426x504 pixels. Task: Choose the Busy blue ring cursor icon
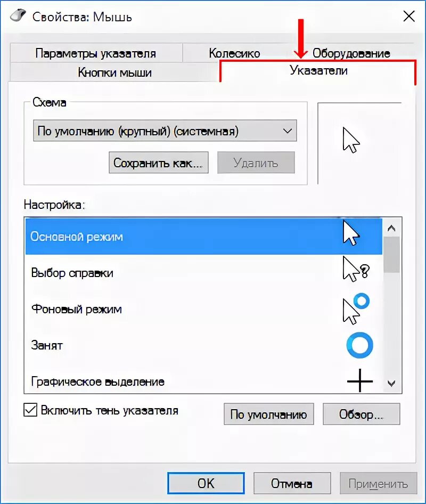[x=360, y=345]
